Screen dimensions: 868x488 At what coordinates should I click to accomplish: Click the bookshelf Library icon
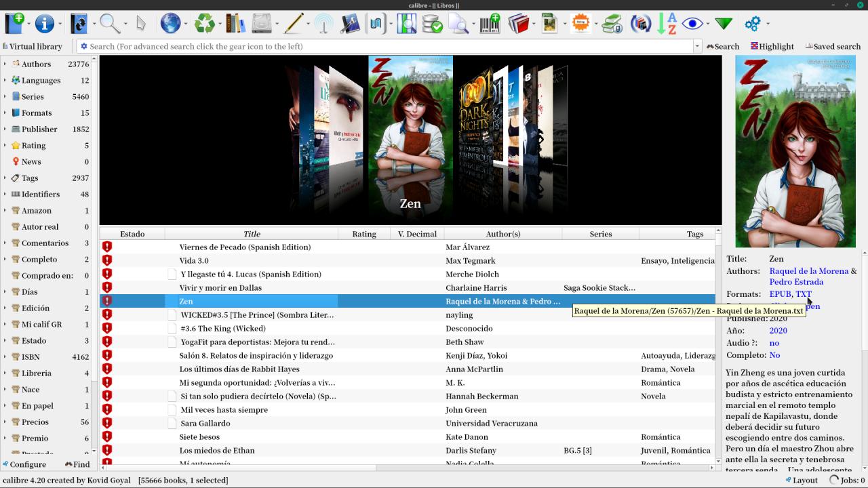tap(235, 24)
